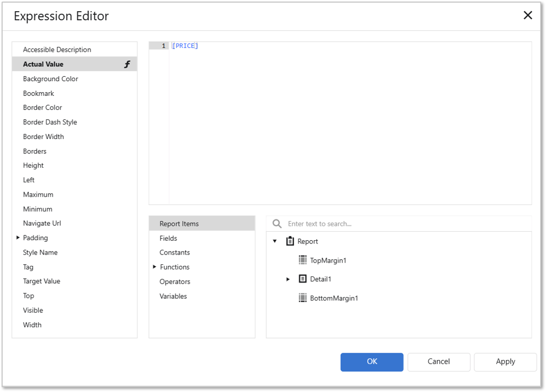Click the Report clipboard icon in the tree

click(290, 241)
